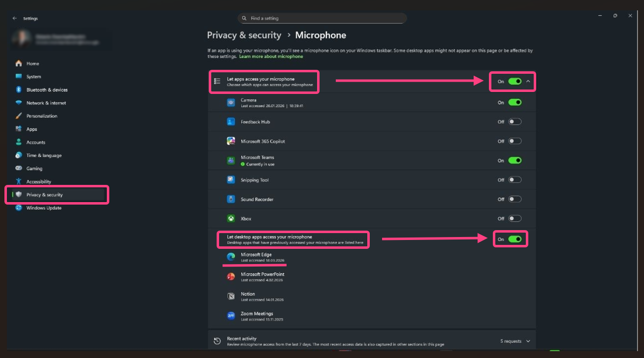Open Personalization settings page

click(x=42, y=116)
